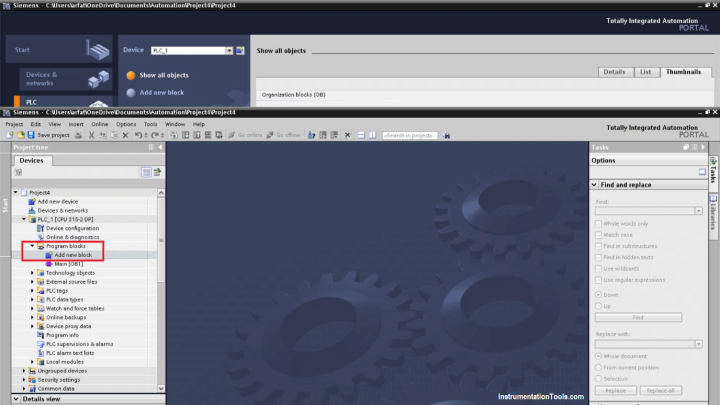Click the Cut scissors icon in toolbar
Screen dimensions: 720x405
pos(90,134)
